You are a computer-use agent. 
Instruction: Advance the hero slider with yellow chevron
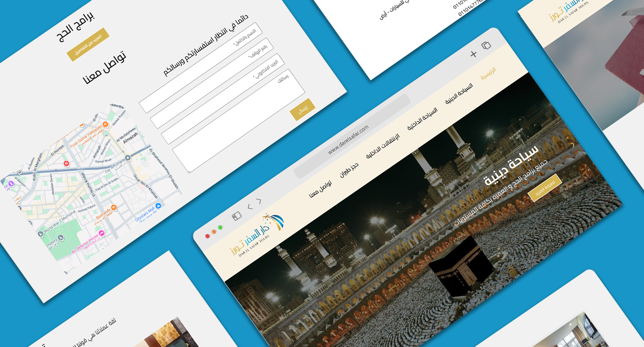tap(572, 145)
